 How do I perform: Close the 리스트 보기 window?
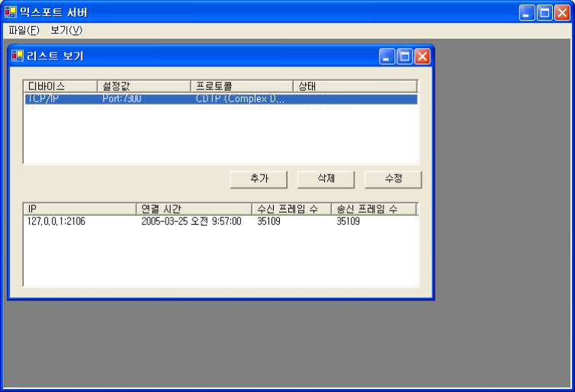click(x=422, y=56)
